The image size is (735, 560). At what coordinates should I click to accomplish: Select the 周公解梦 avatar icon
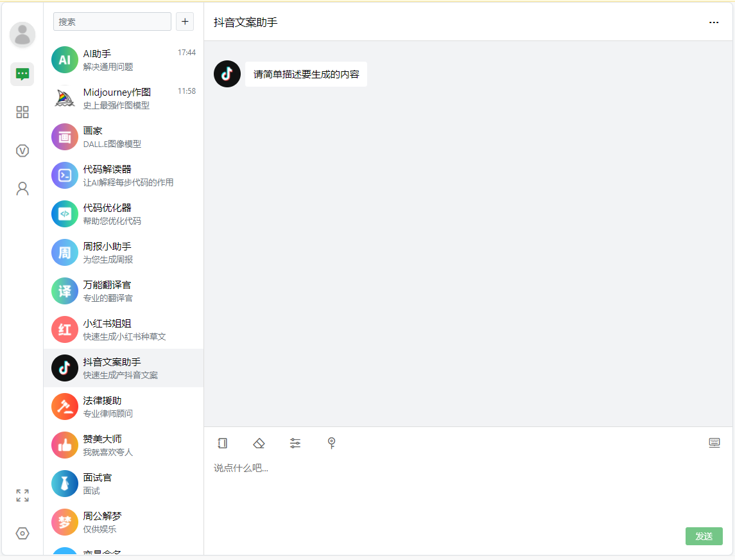[65, 522]
